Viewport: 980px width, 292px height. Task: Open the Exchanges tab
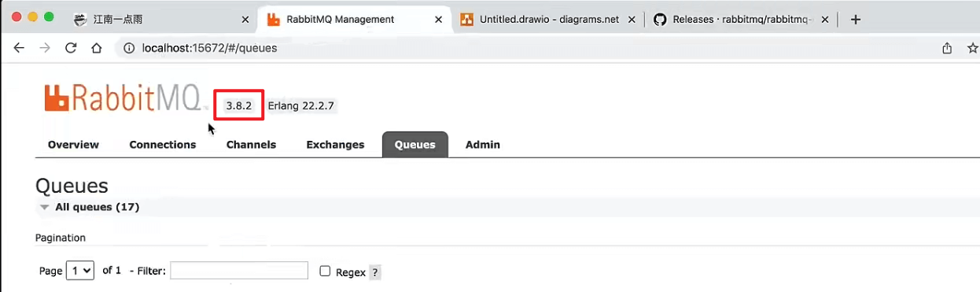coord(335,145)
